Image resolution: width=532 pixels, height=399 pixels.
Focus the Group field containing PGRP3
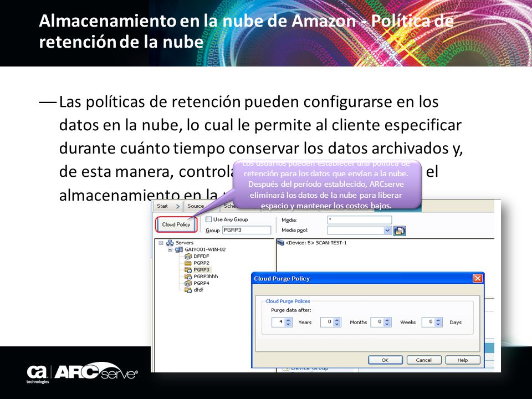pyautogui.click(x=247, y=230)
